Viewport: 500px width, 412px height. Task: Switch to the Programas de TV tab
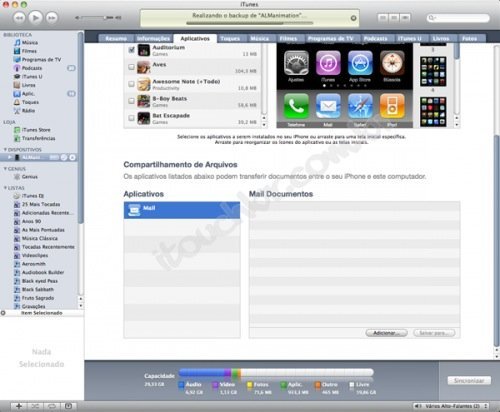(330, 39)
